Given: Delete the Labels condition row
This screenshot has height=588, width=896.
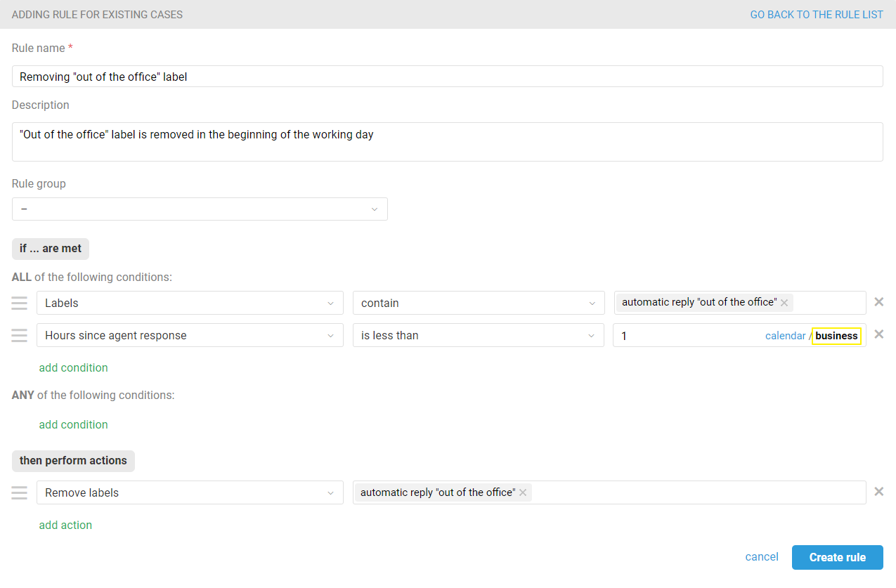Looking at the screenshot, I should pos(878,302).
